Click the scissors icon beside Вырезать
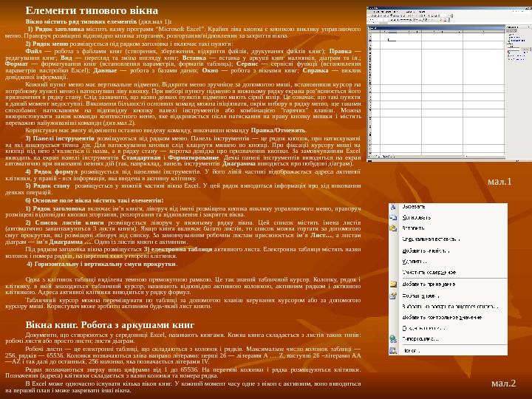 tap(393, 207)
